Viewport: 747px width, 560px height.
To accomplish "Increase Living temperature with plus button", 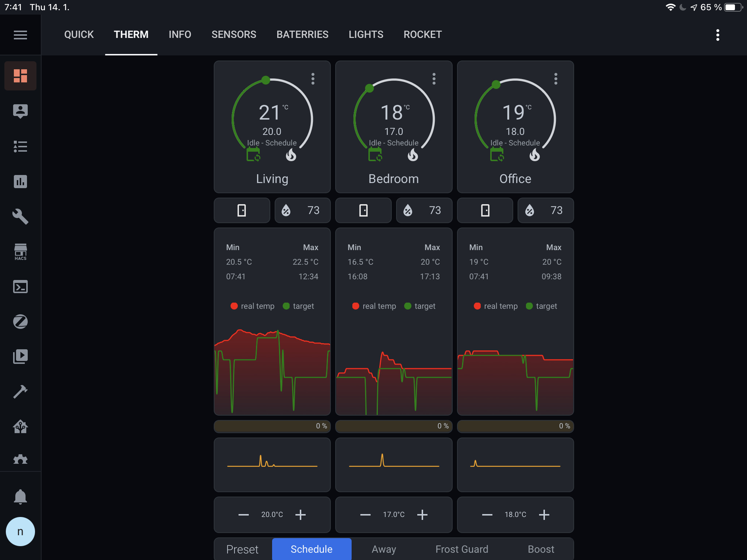I will (x=301, y=514).
